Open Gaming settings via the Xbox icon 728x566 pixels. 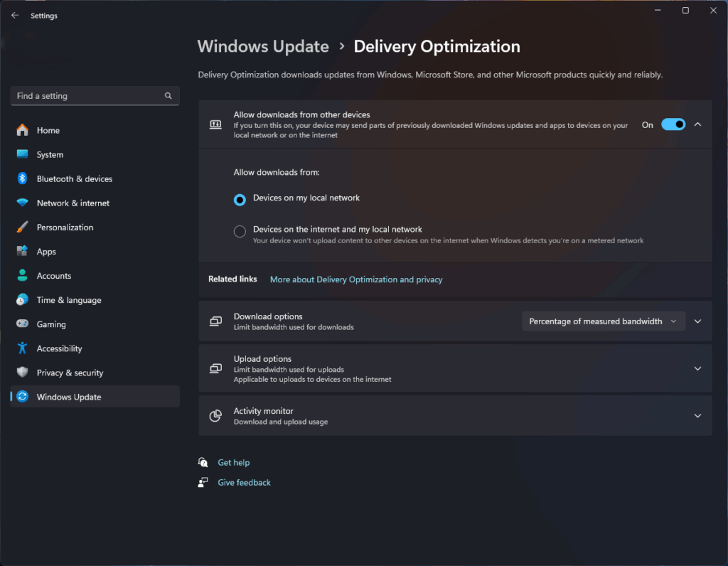pyautogui.click(x=23, y=324)
